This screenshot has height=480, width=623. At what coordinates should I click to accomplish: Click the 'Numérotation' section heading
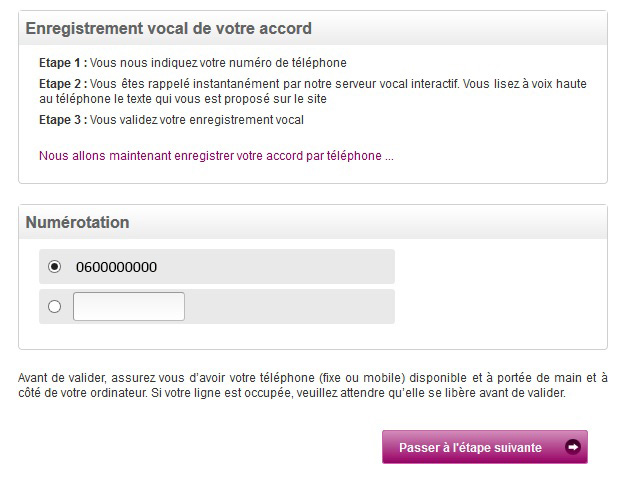(x=77, y=222)
